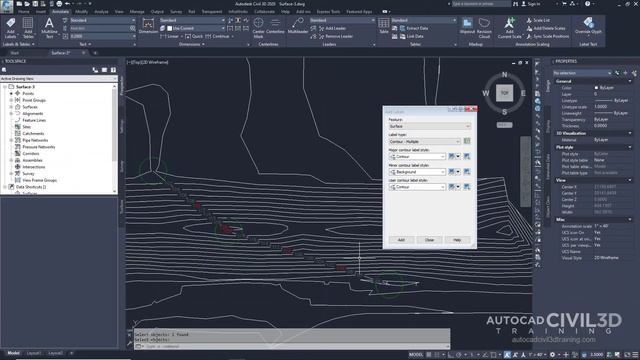Switch to the Analyze ribbon tab
The image size is (640, 360).
tap(101, 12)
